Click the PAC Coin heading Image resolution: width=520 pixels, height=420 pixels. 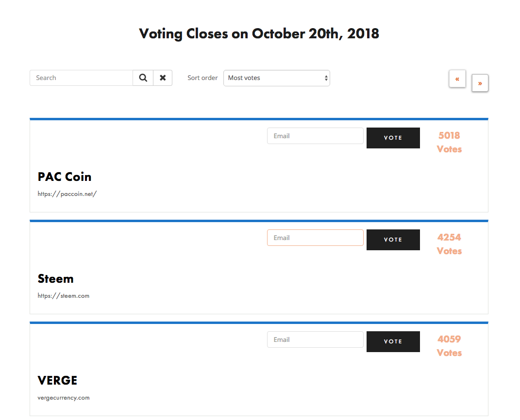pos(65,177)
